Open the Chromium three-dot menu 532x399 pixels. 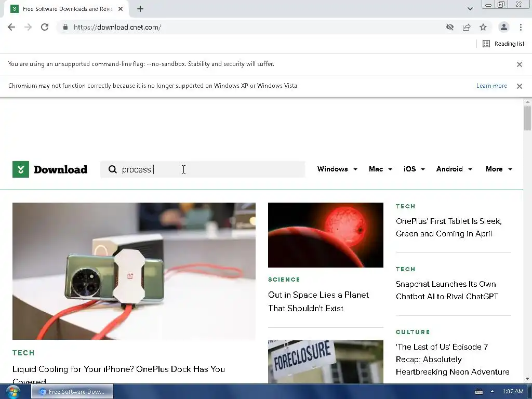[x=521, y=27]
